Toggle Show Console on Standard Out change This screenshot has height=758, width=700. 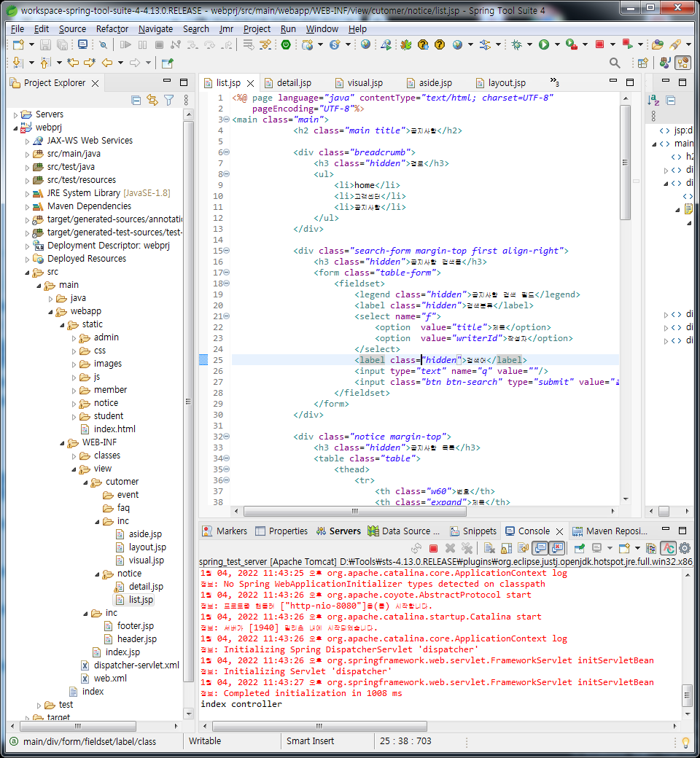(x=540, y=547)
